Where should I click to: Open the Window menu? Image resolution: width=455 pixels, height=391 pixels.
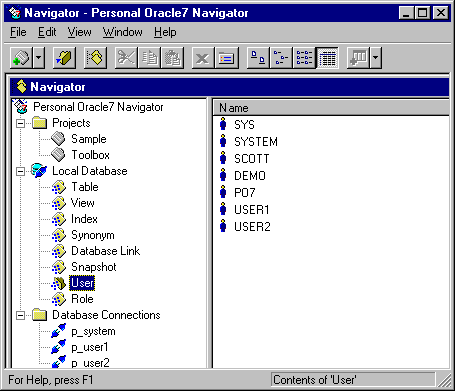click(x=123, y=32)
